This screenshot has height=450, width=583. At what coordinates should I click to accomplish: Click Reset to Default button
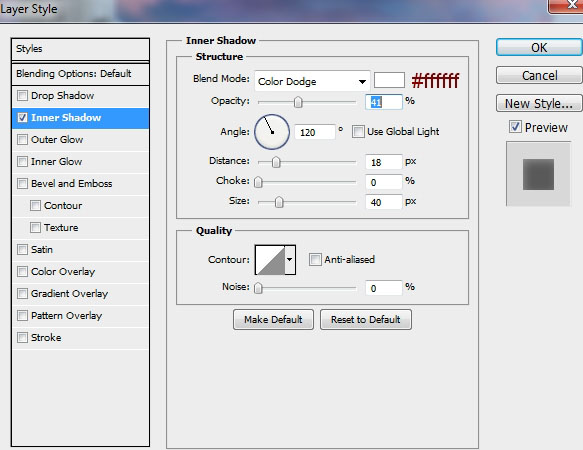(365, 319)
